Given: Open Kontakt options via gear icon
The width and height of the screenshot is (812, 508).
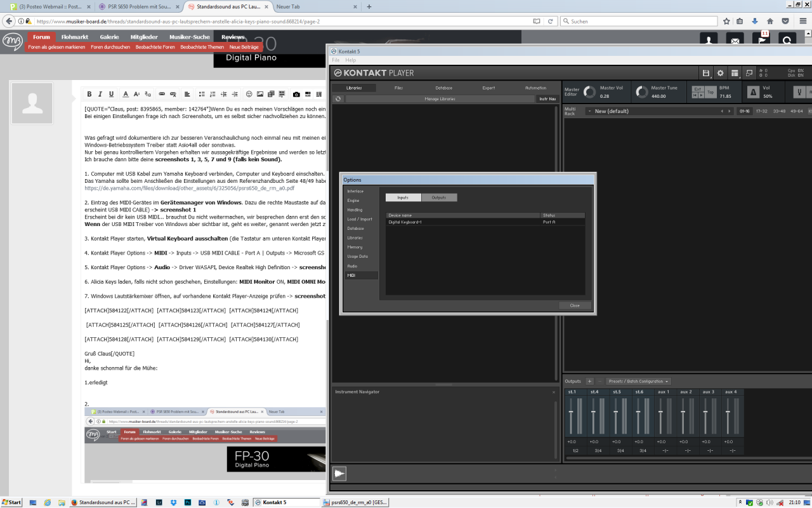Looking at the screenshot, I should [720, 73].
